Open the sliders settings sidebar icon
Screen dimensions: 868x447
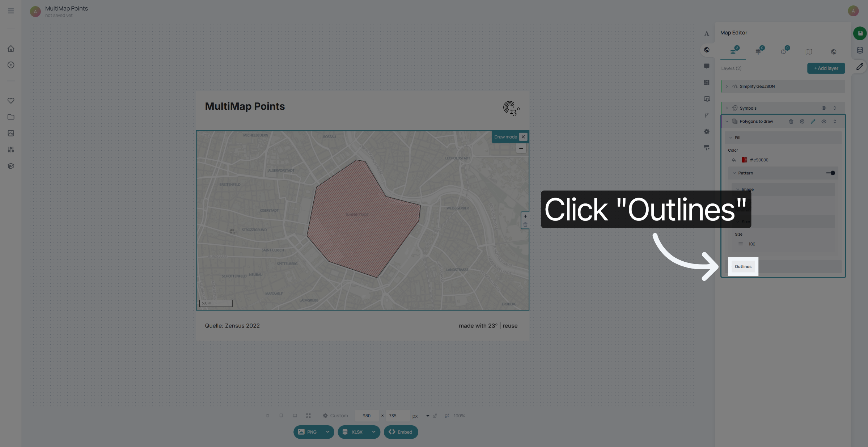(11, 149)
